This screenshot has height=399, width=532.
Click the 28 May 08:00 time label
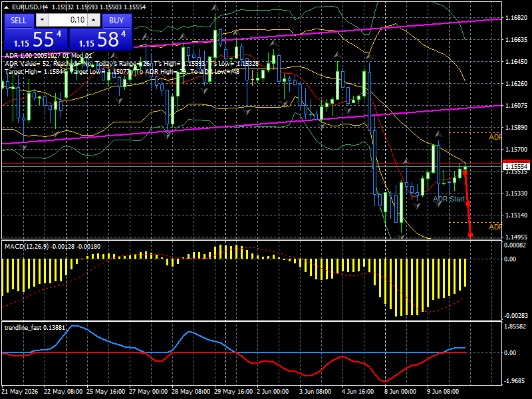tap(191, 391)
